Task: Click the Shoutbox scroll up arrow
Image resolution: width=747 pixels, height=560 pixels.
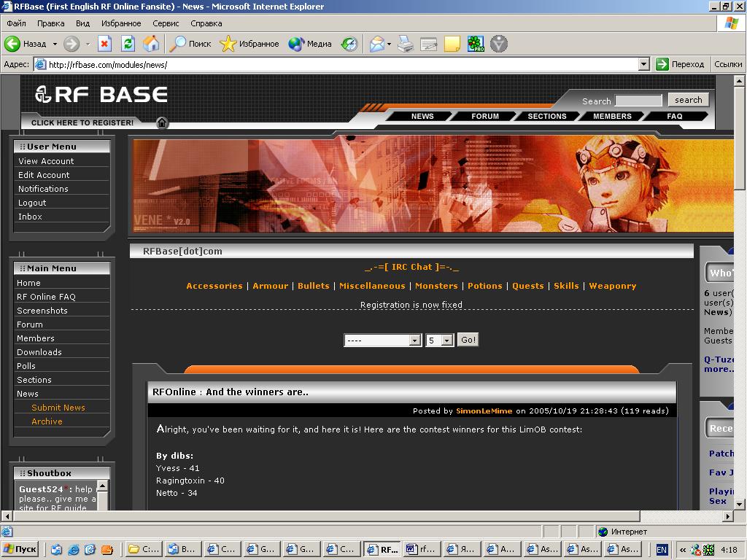Action: click(102, 486)
